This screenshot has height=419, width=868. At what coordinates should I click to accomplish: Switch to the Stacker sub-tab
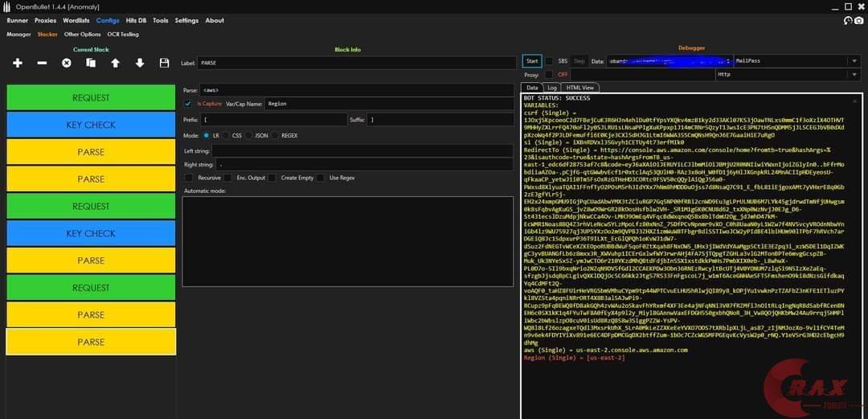(x=47, y=35)
